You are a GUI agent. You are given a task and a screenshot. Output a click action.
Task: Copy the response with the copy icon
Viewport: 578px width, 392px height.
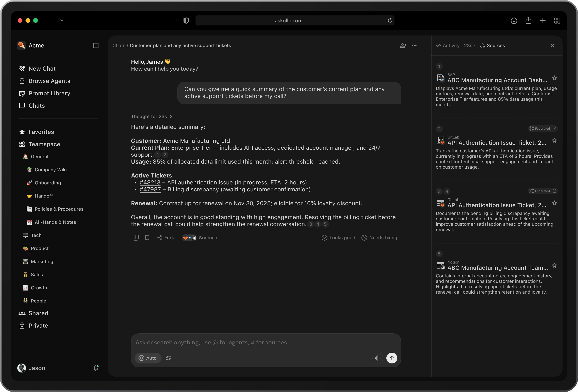coord(136,238)
